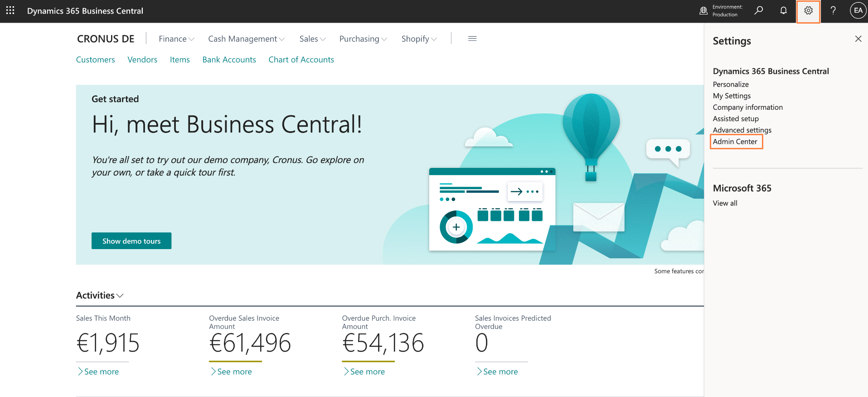This screenshot has height=397, width=868.
Task: Collapse the Activities section
Action: [100, 295]
